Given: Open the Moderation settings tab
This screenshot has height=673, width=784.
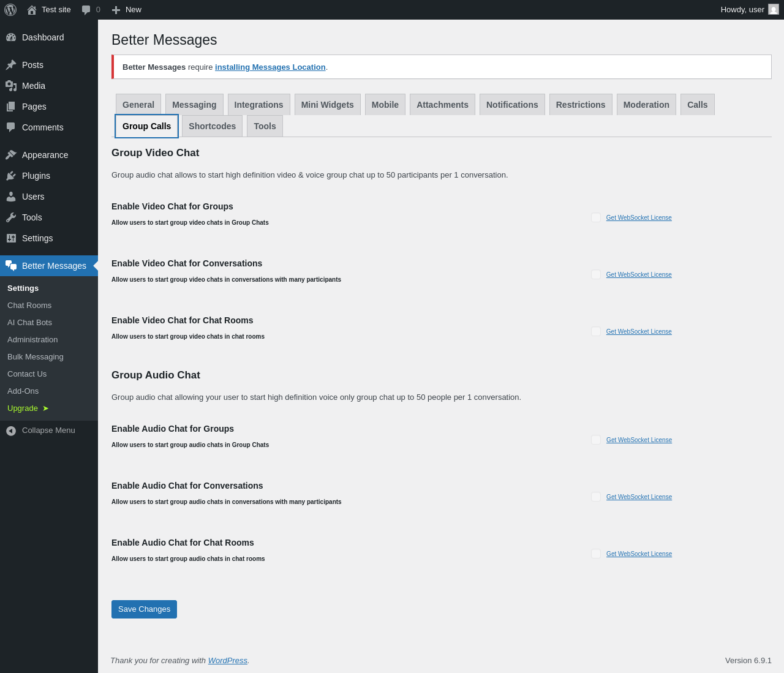Looking at the screenshot, I should point(646,105).
